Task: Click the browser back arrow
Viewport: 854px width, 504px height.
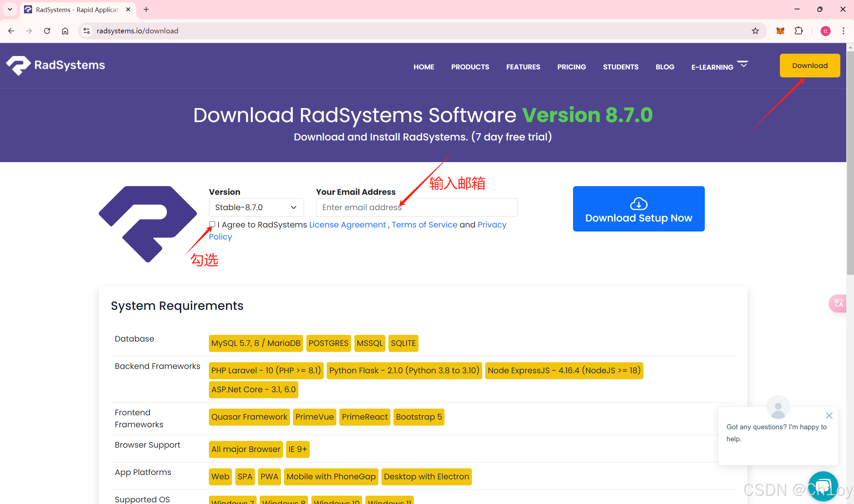Action: pos(11,31)
